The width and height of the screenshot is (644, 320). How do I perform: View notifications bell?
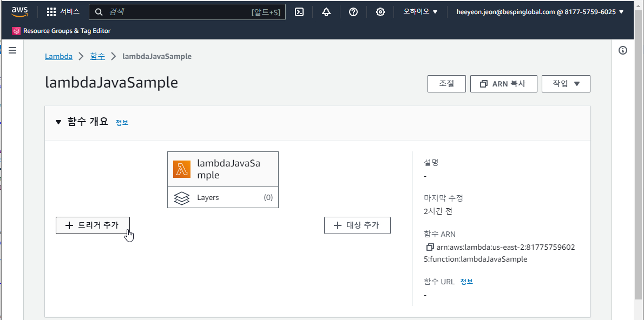coord(326,12)
